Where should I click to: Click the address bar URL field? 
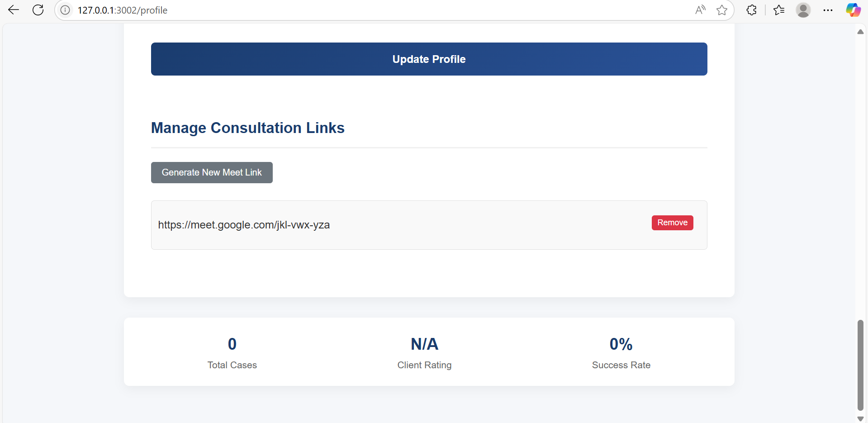coord(380,10)
